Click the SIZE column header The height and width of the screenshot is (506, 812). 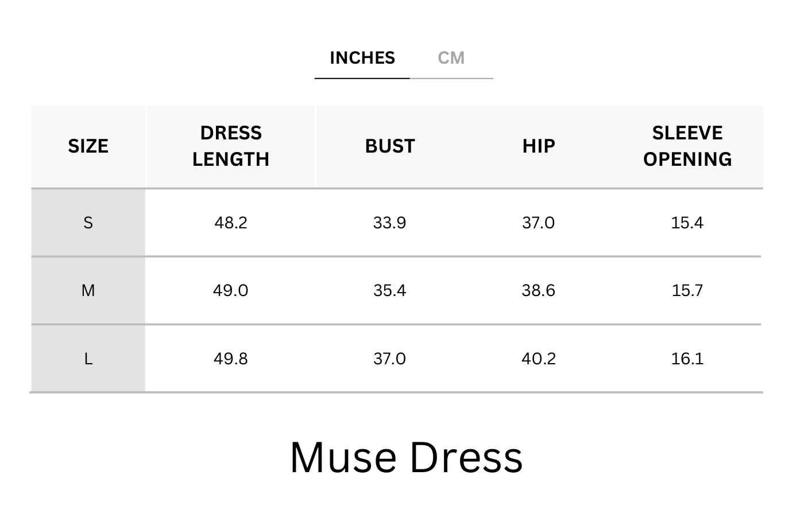[x=88, y=146]
